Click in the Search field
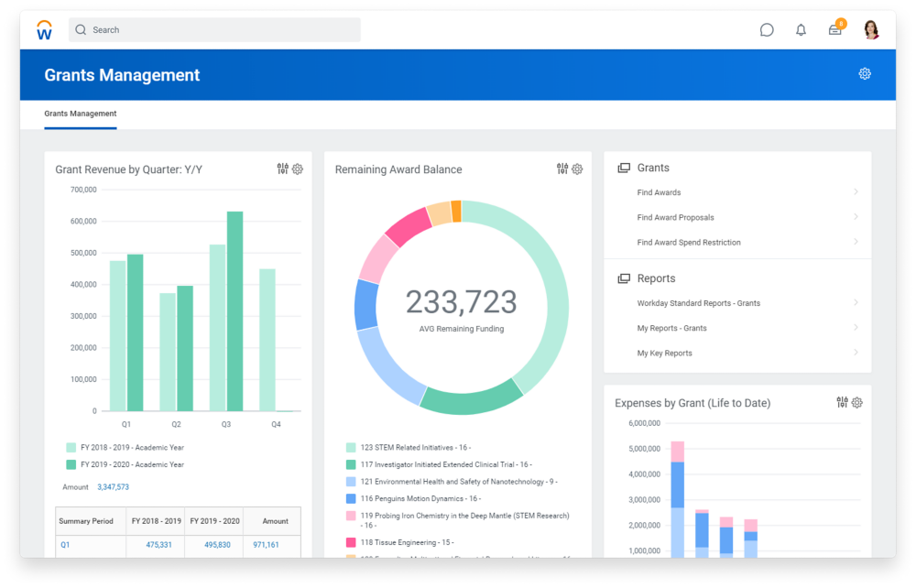This screenshot has width=916, height=588. click(x=220, y=30)
